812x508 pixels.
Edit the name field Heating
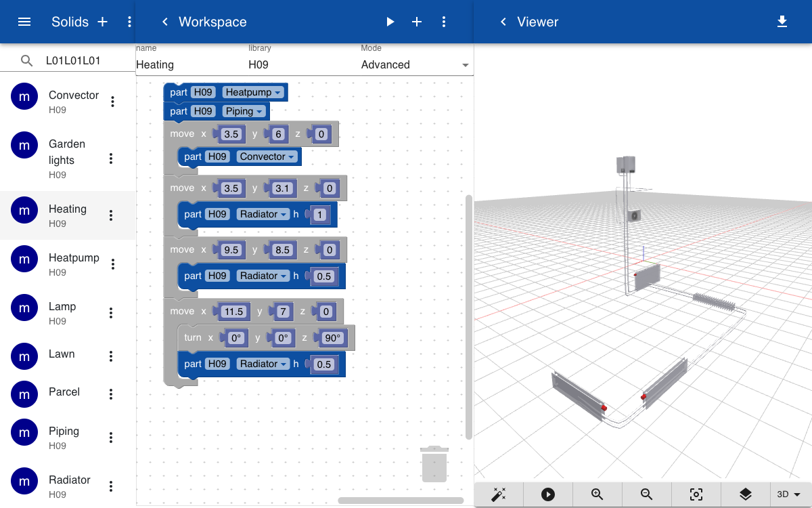click(x=191, y=65)
